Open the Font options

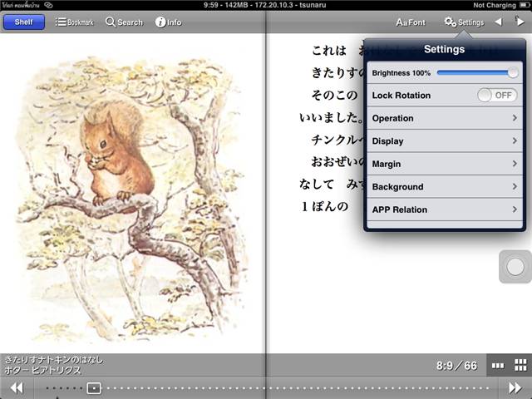click(411, 22)
